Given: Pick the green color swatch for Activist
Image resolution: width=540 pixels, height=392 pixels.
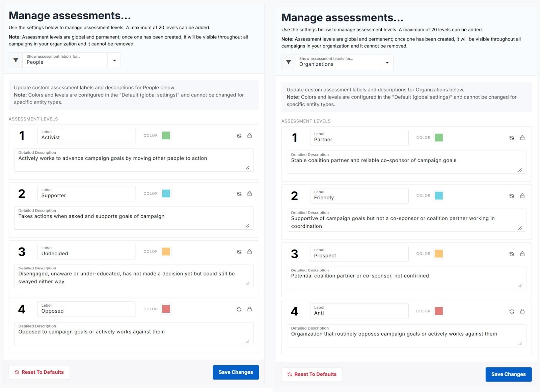Looking at the screenshot, I should point(166,136).
